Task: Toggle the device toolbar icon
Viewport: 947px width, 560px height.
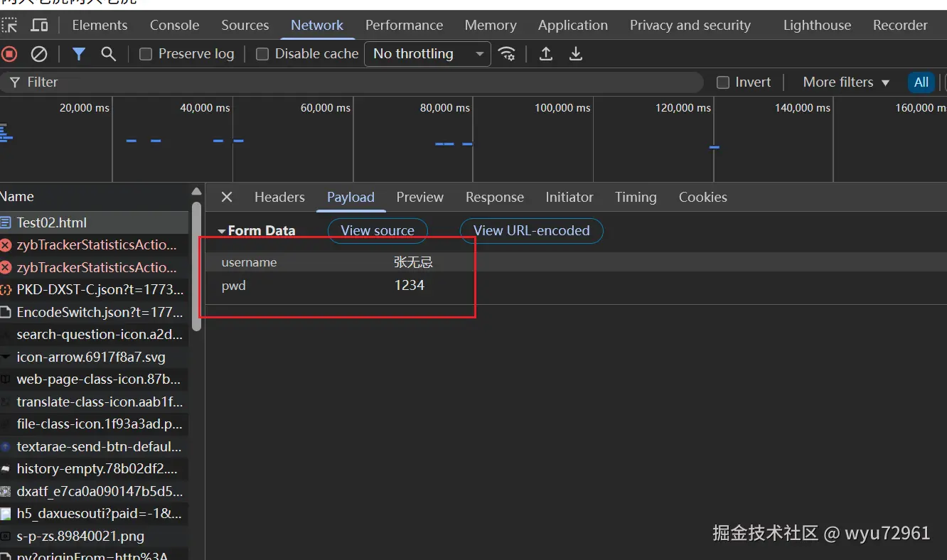Action: tap(39, 26)
